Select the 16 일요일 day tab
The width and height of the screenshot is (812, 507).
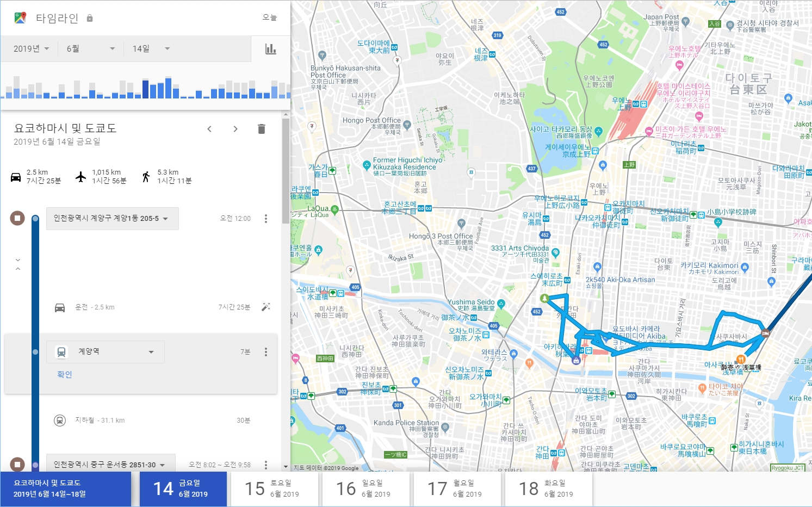(x=366, y=489)
